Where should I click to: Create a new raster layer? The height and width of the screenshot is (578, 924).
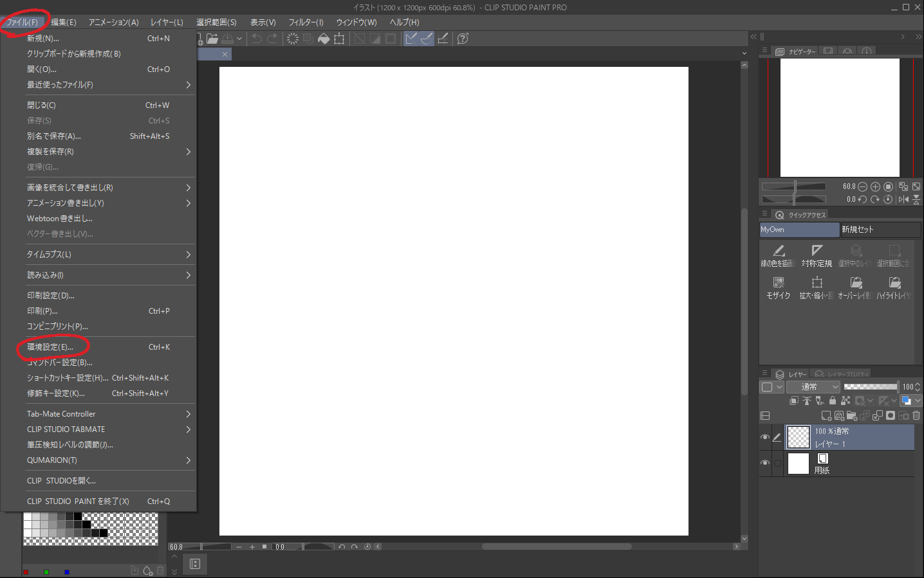point(826,416)
